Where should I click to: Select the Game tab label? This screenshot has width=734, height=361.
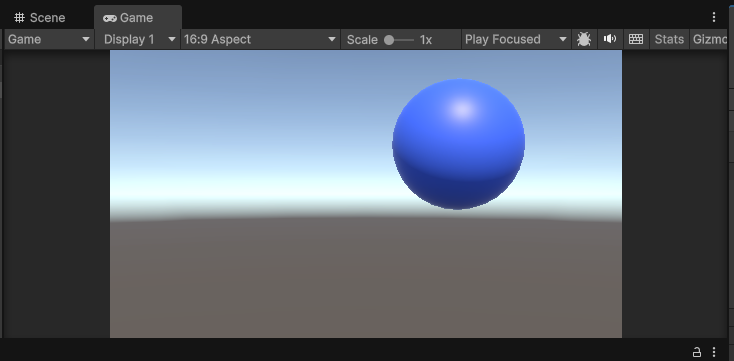(x=136, y=18)
